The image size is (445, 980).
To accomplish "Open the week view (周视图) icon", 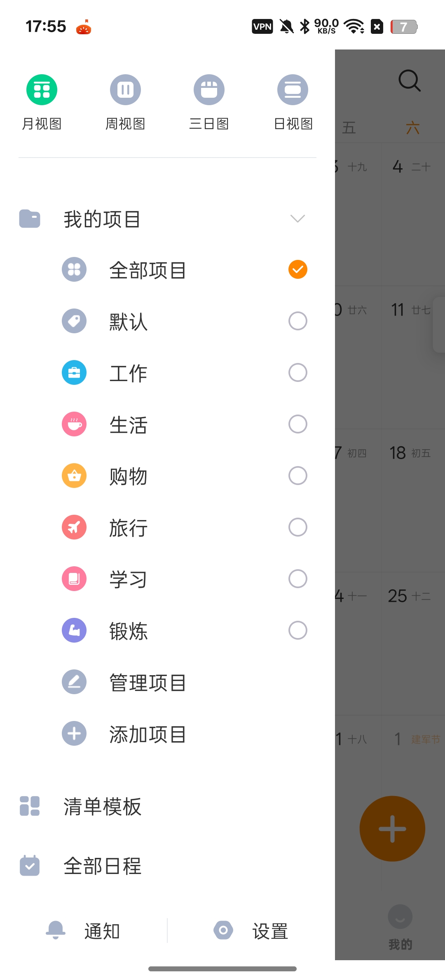I will point(125,90).
